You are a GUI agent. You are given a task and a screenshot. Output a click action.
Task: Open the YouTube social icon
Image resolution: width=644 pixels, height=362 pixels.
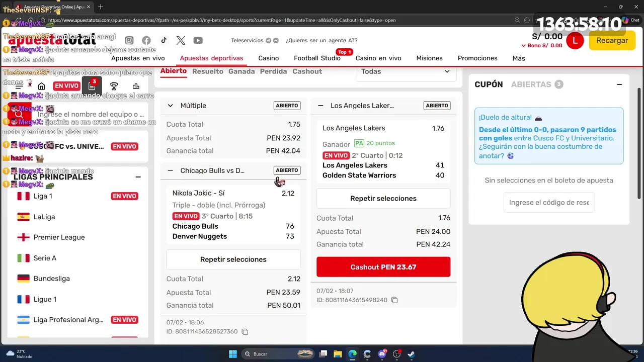pyautogui.click(x=198, y=41)
